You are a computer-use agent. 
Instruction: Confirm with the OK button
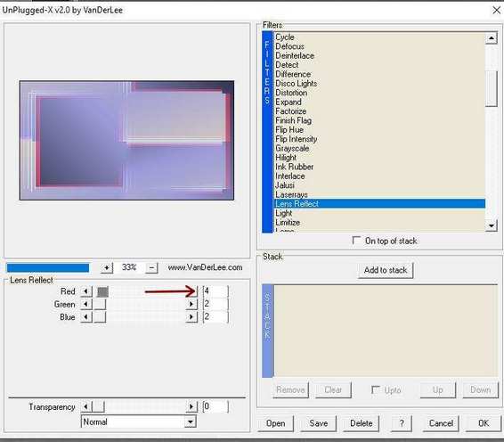click(484, 423)
